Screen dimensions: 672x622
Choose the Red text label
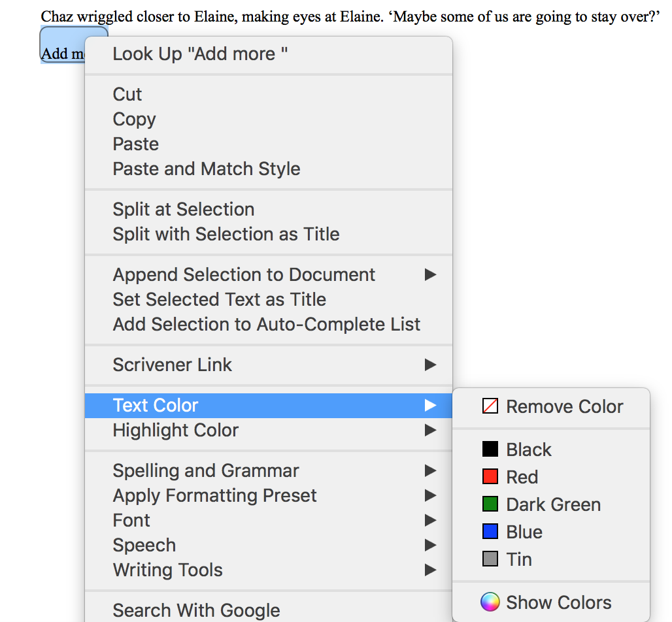[x=522, y=477]
